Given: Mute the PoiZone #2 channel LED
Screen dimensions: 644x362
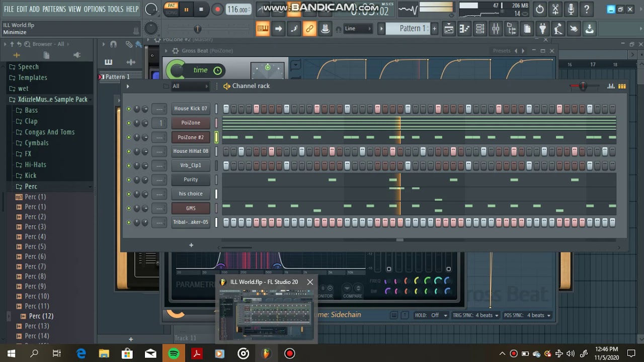Looking at the screenshot, I should point(129,137).
